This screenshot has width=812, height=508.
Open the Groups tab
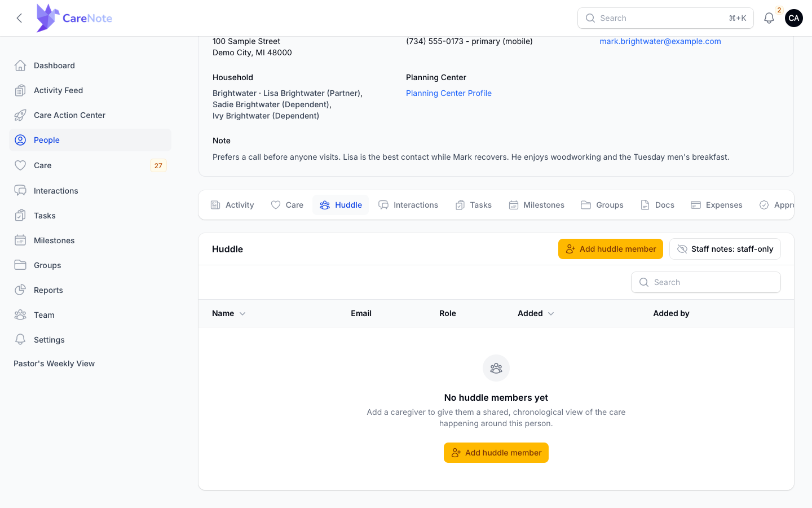602,205
